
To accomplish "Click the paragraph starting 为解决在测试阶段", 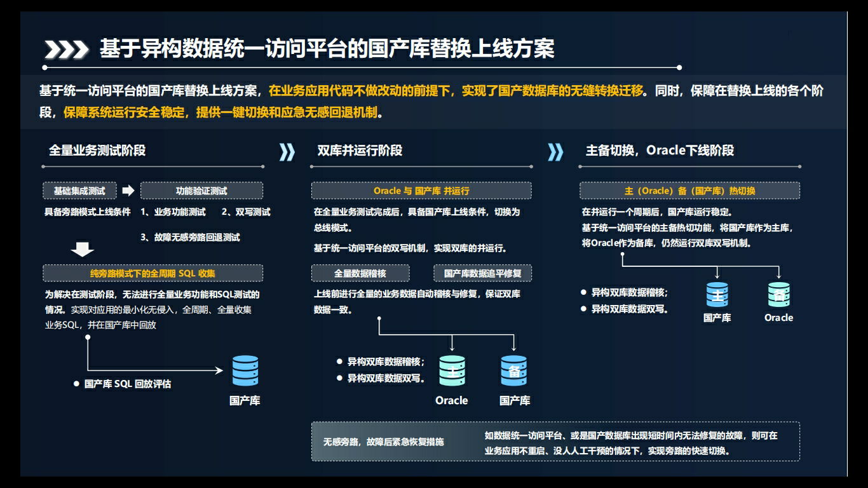I will pyautogui.click(x=153, y=309).
